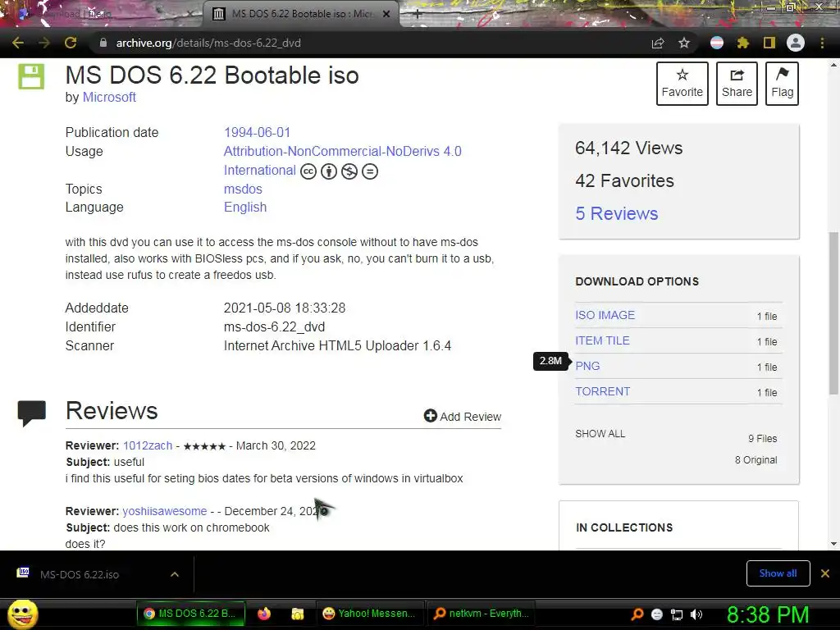Open the Attribution-NonCommercial-NoDerivs 4.0 license link
This screenshot has height=630, width=840.
tap(342, 151)
